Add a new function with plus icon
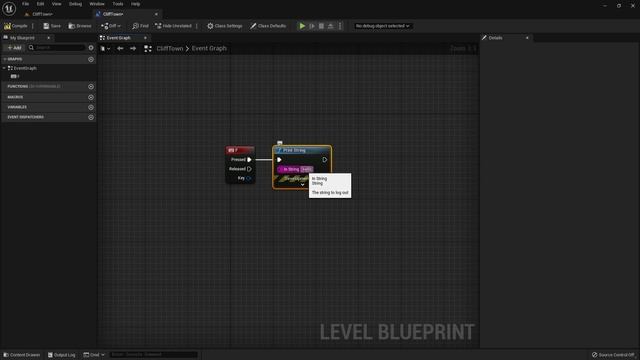 point(91,87)
